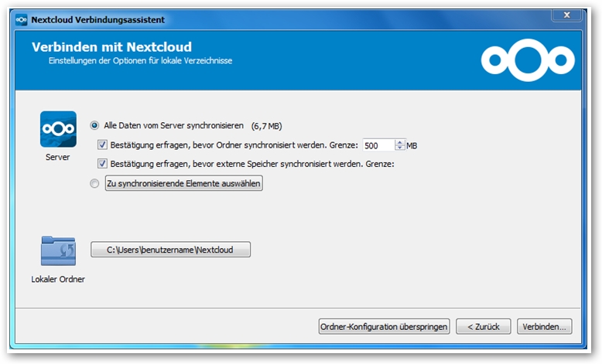Click the Lokaler Ordner label
This screenshot has width=602, height=364.
tap(58, 279)
